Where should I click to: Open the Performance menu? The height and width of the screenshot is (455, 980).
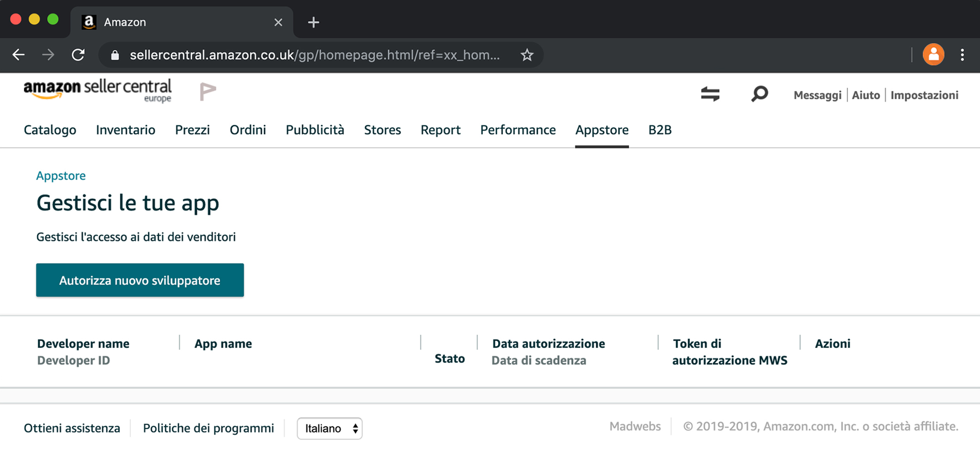(x=518, y=130)
